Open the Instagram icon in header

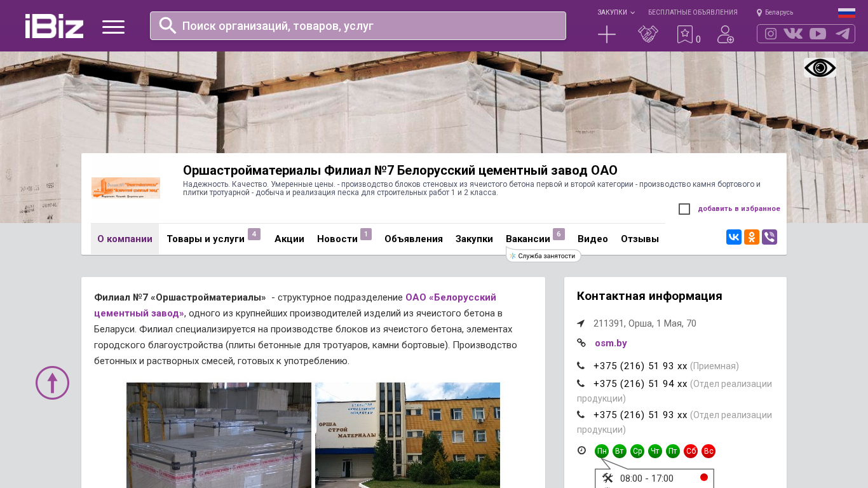pyautogui.click(x=771, y=34)
